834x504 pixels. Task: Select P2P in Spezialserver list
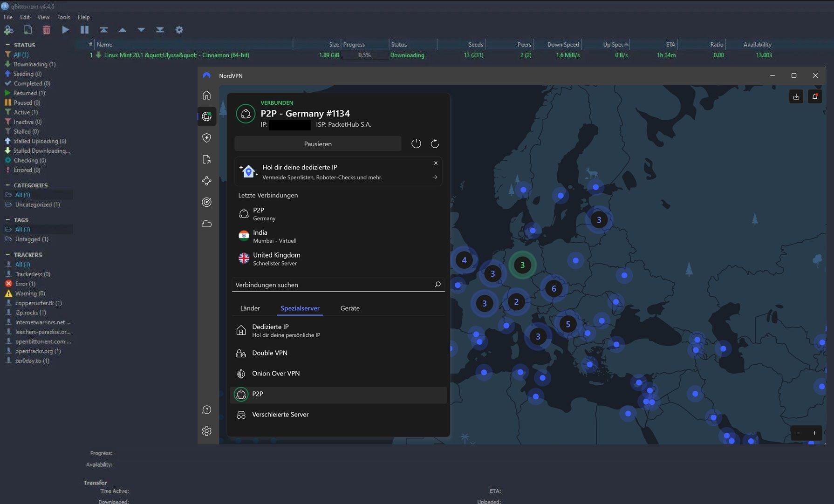[x=338, y=395]
